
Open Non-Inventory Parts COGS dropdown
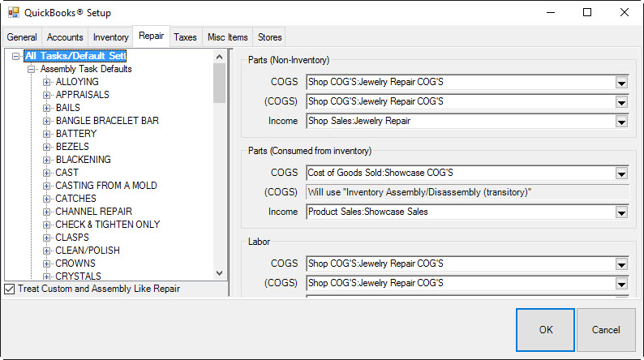tap(621, 82)
